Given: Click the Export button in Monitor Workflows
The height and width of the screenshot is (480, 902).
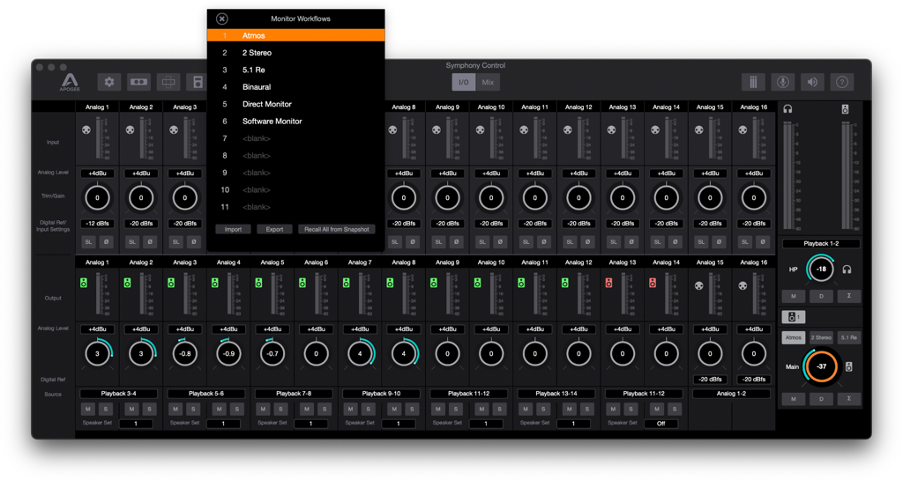Looking at the screenshot, I should coord(274,229).
